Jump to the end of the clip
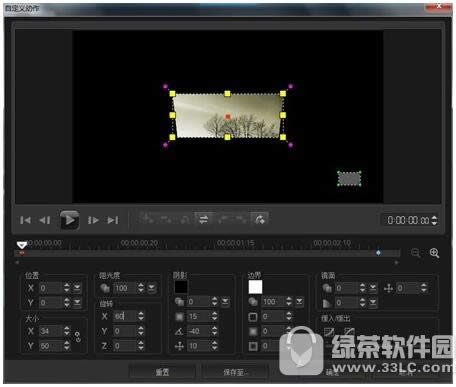This screenshot has height=387, width=456. click(113, 220)
